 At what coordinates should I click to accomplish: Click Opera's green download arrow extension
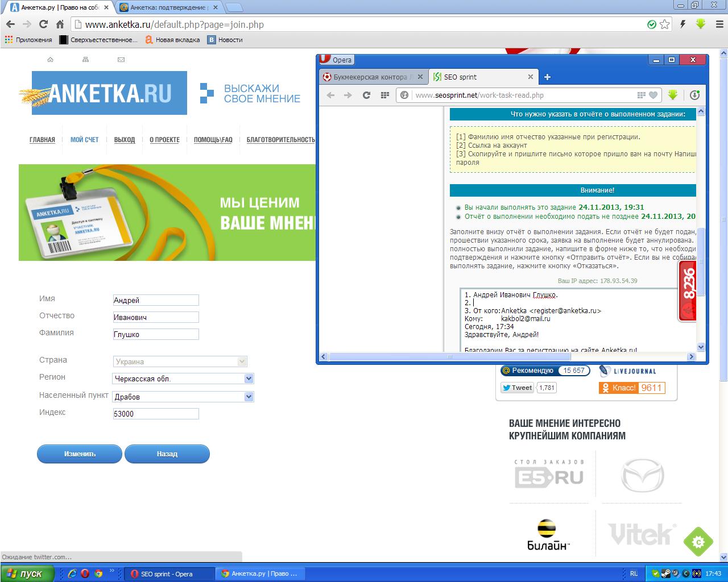[x=673, y=95]
